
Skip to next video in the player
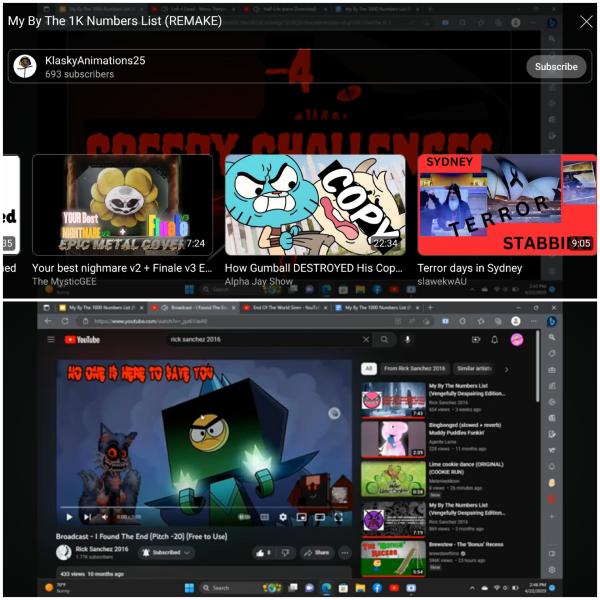point(87,517)
